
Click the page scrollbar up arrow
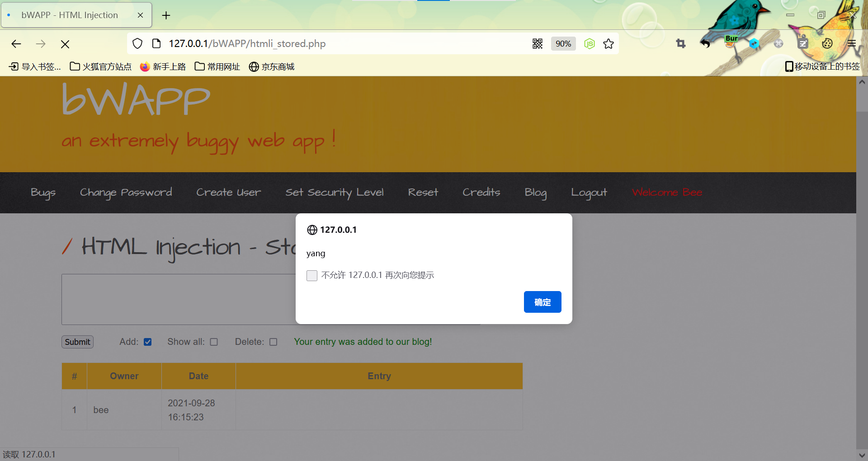[x=862, y=82]
